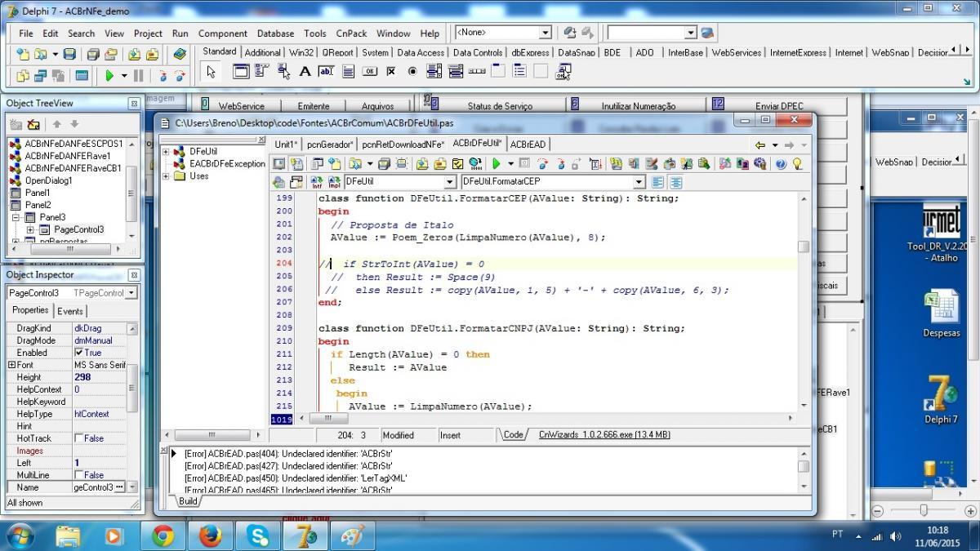Viewport: 980px width, 551px height.
Task: Click the Status de Serviço button
Action: point(500,105)
